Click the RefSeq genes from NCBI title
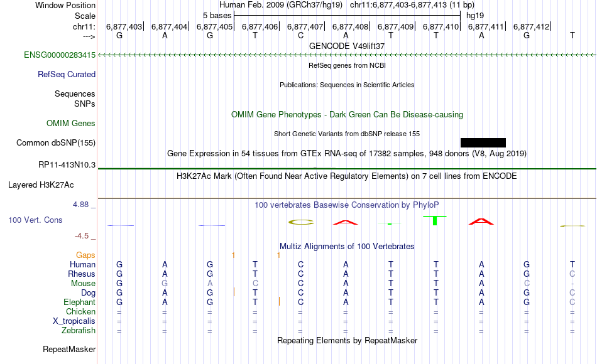Screen dimensions: 597x364 [347, 65]
